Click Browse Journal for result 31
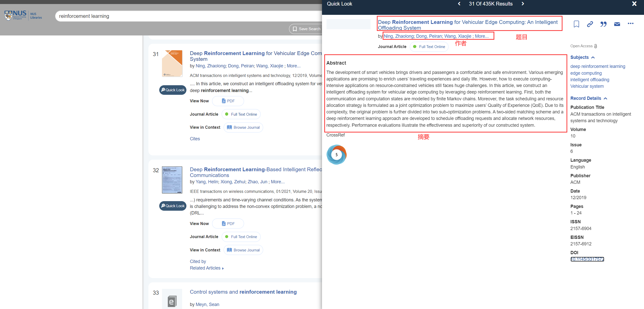 (x=243, y=127)
